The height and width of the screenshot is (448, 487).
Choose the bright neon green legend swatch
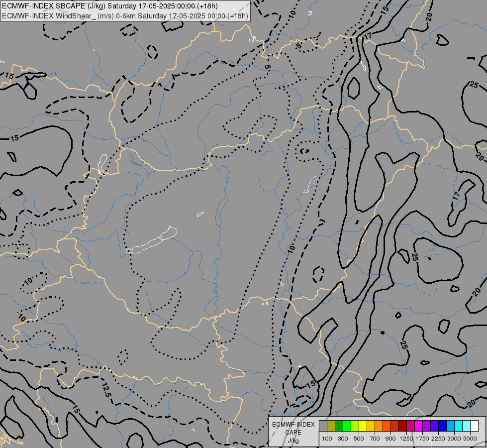pos(347,426)
